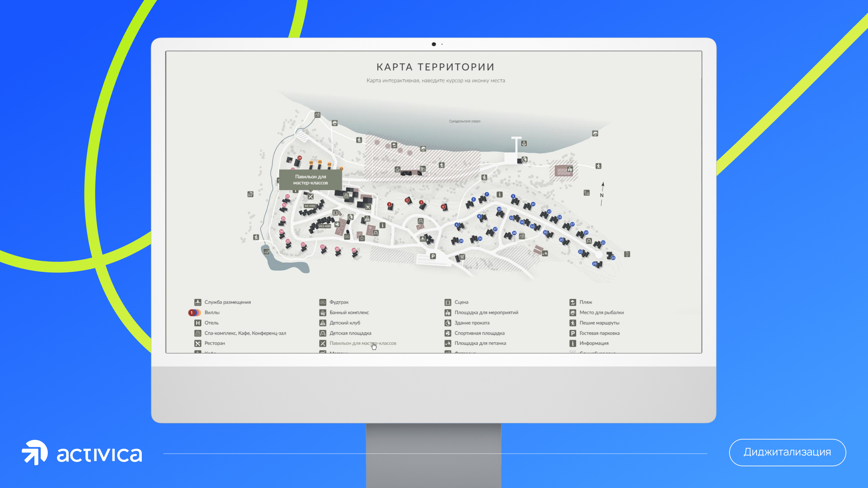Click the Павильон для мастер-классов tooltip

310,180
